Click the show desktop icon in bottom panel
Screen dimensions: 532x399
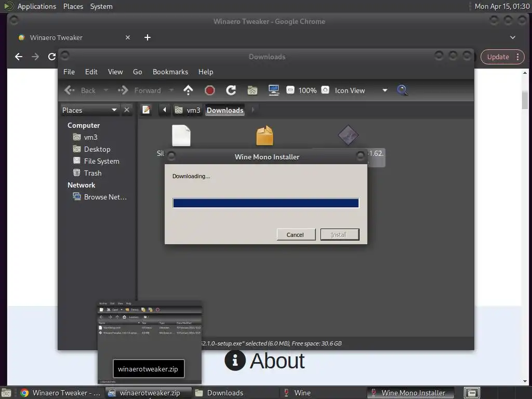[6, 393]
